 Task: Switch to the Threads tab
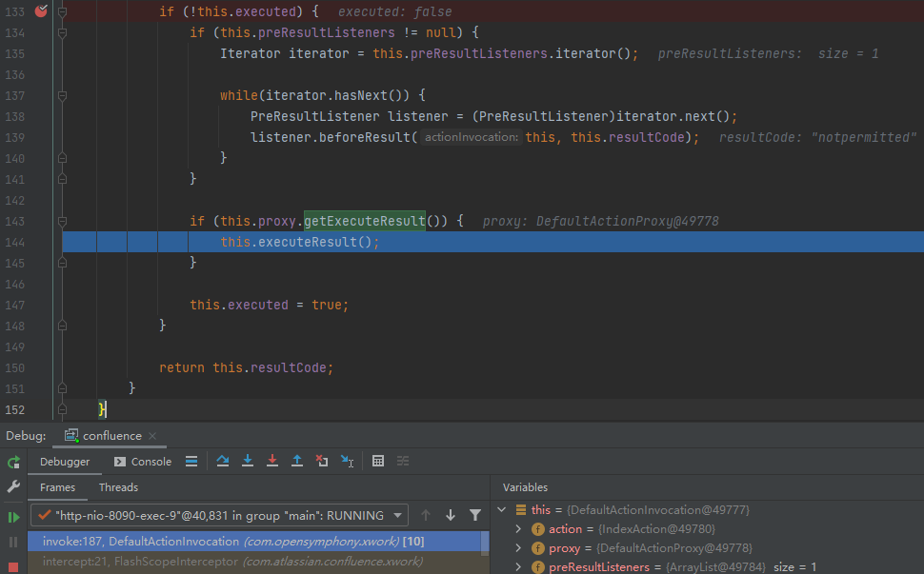point(118,487)
